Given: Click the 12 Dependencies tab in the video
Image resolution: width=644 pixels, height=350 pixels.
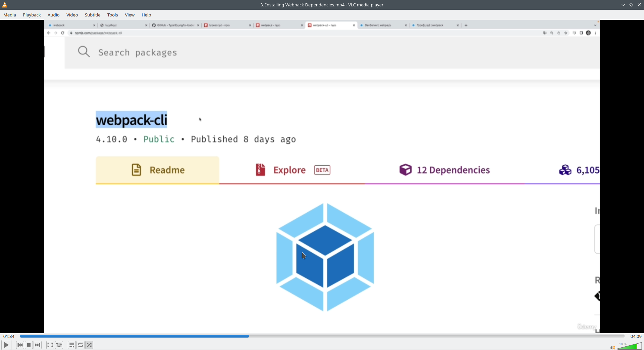Looking at the screenshot, I should (444, 170).
